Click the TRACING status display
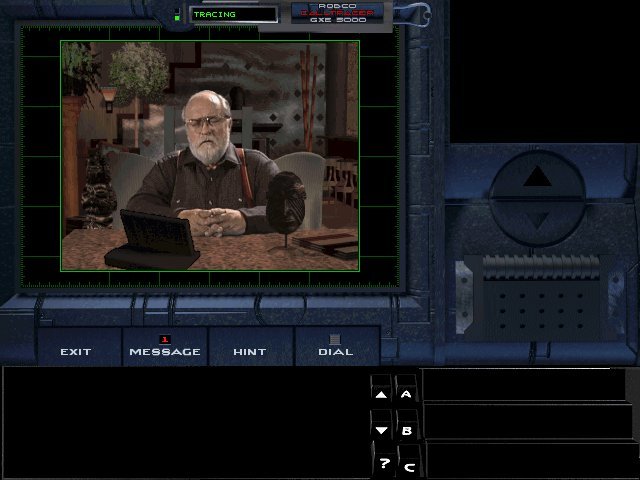Screen dimensions: 640x480 [233, 15]
